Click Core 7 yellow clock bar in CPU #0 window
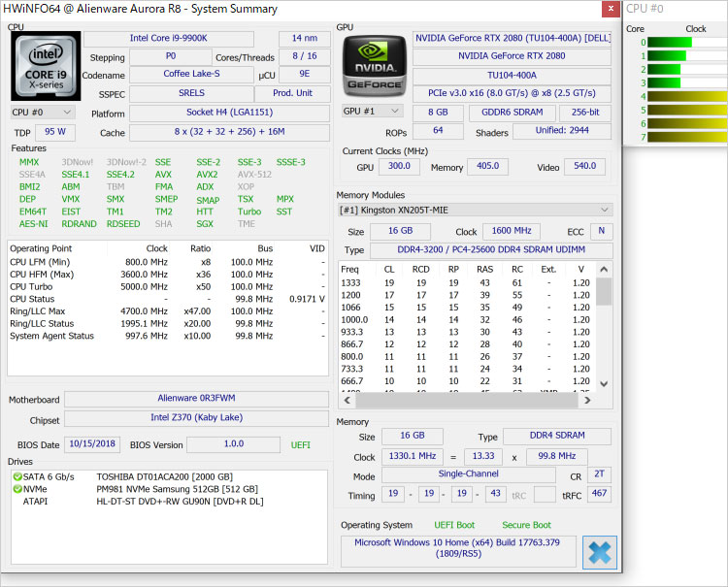Image resolution: width=728 pixels, height=587 pixels. tap(687, 137)
